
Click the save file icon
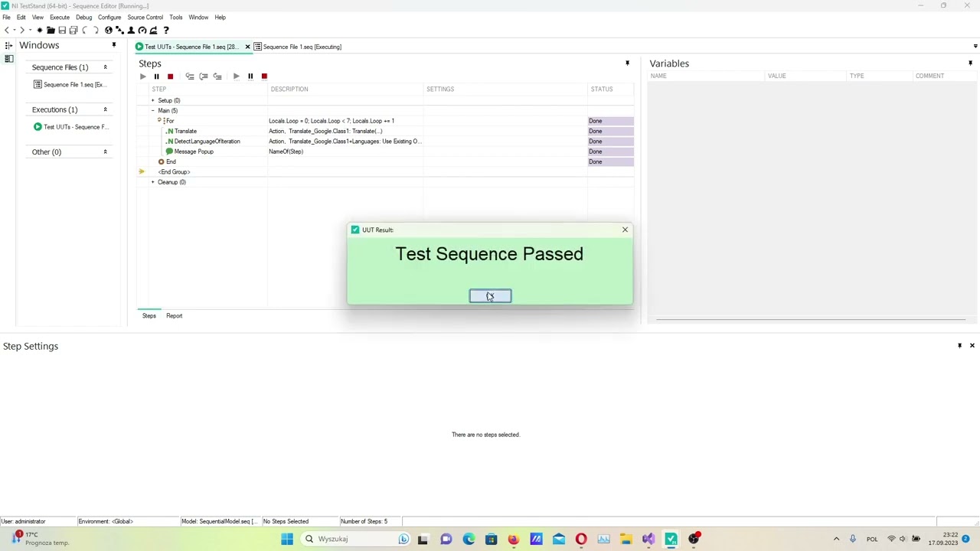[x=62, y=30]
